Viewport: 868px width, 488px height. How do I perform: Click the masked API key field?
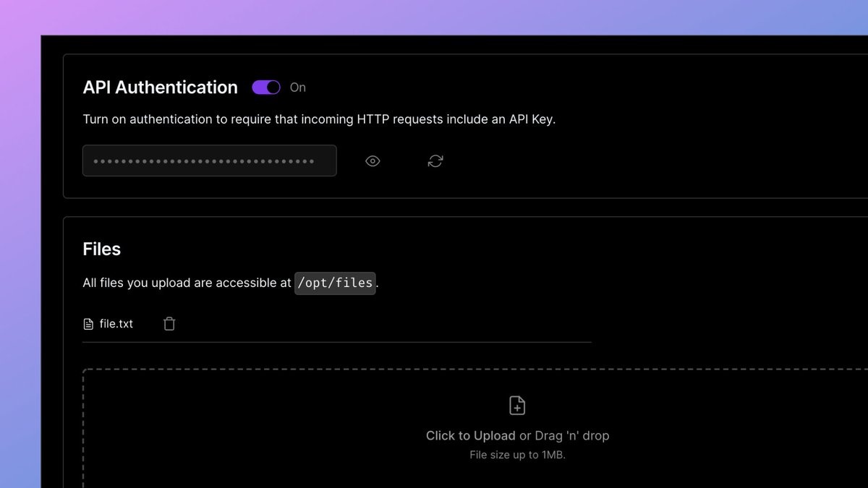210,160
